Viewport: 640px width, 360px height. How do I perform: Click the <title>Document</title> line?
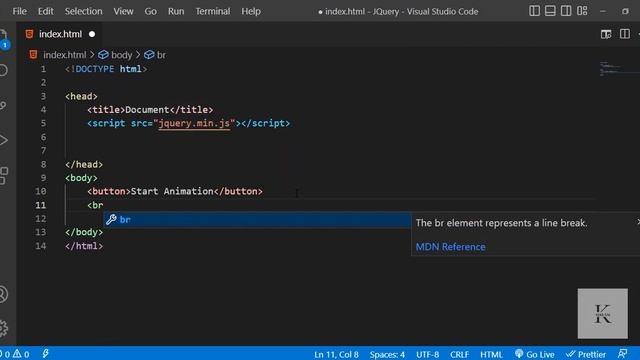150,110
